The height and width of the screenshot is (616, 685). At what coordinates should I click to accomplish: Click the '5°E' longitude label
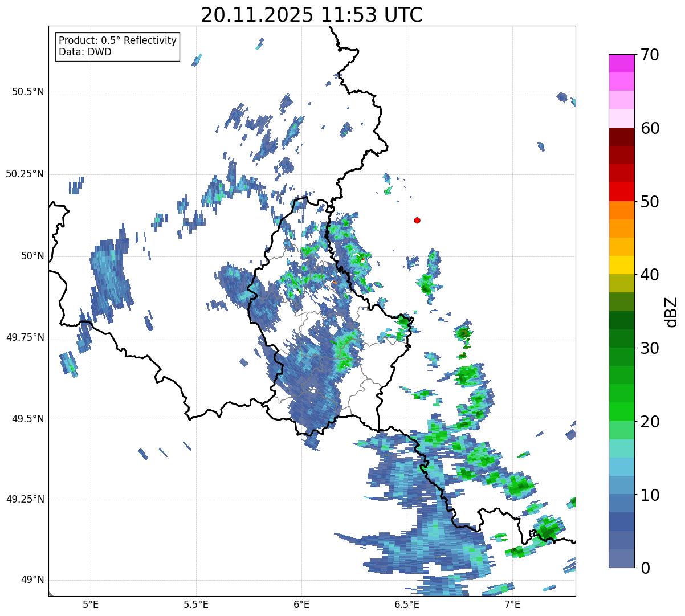tap(91, 605)
